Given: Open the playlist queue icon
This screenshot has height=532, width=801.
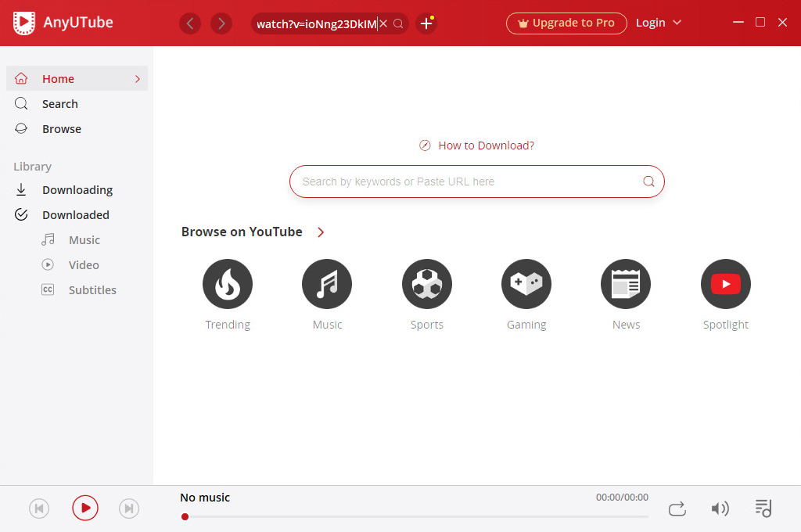Looking at the screenshot, I should point(763,509).
